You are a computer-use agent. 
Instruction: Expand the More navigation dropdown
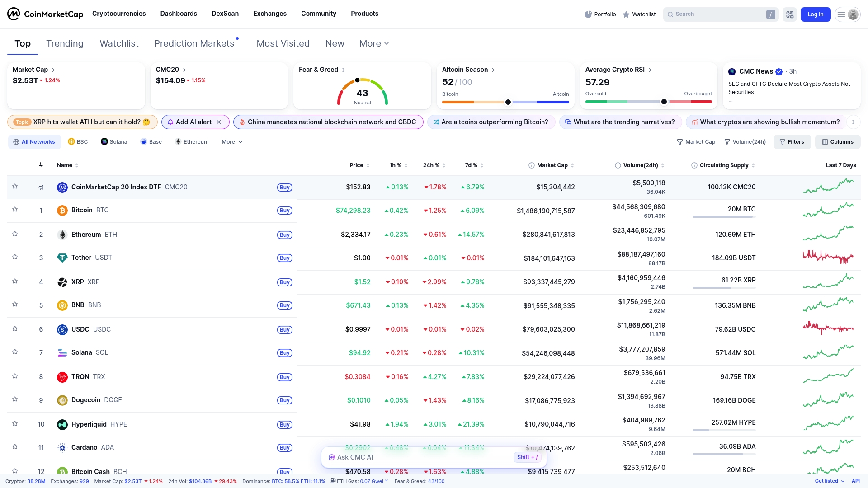(374, 43)
